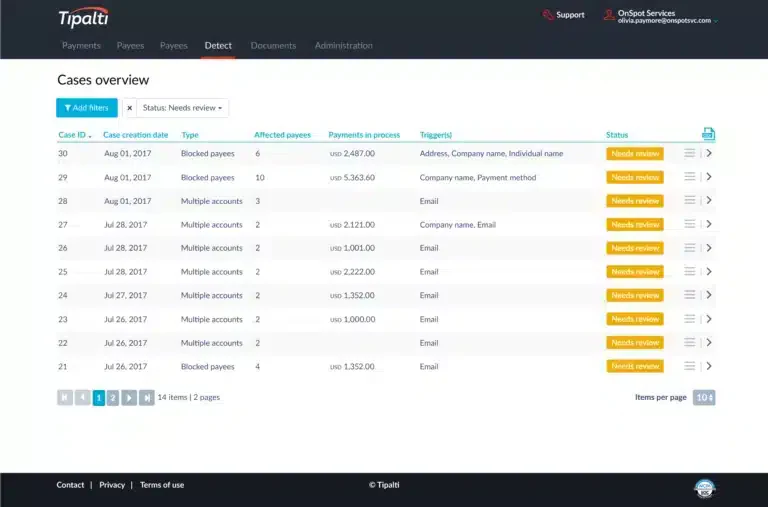The width and height of the screenshot is (768, 507).
Task: Expand the Status: Needs review dropdown
Action: coord(182,108)
